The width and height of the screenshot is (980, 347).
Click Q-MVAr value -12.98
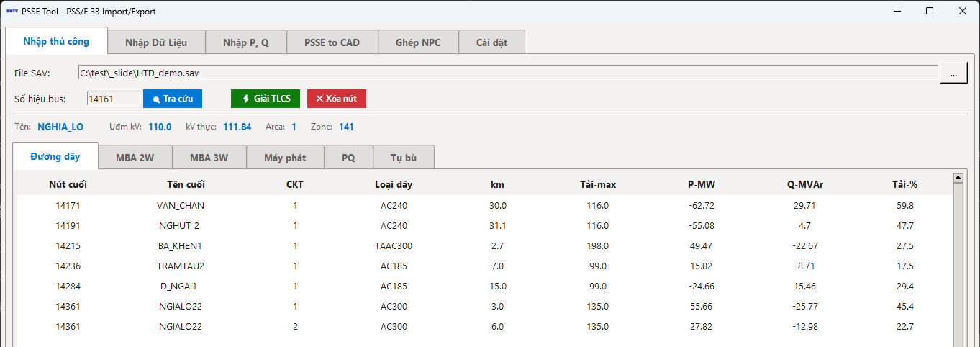point(805,326)
